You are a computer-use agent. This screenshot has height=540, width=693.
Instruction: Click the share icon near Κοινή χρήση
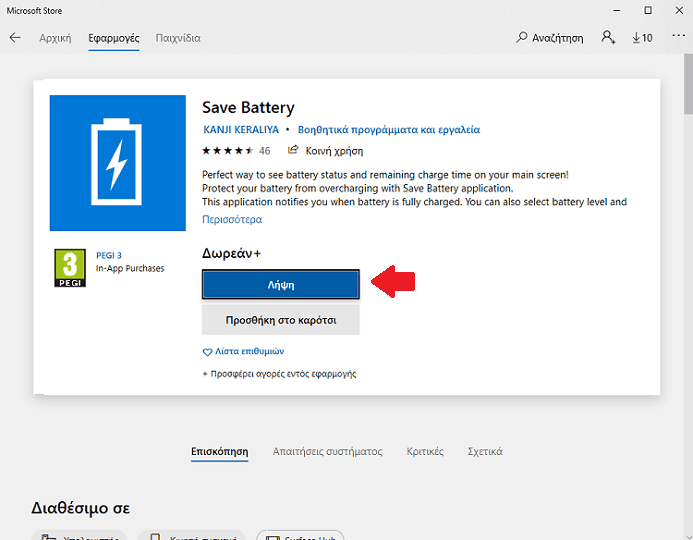(x=293, y=150)
